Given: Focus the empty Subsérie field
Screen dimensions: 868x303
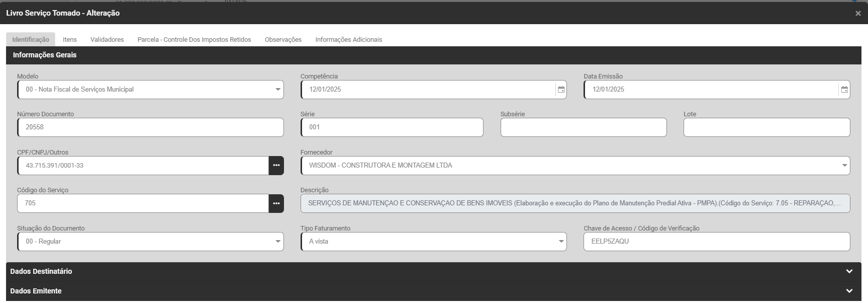Looking at the screenshot, I should (583, 127).
